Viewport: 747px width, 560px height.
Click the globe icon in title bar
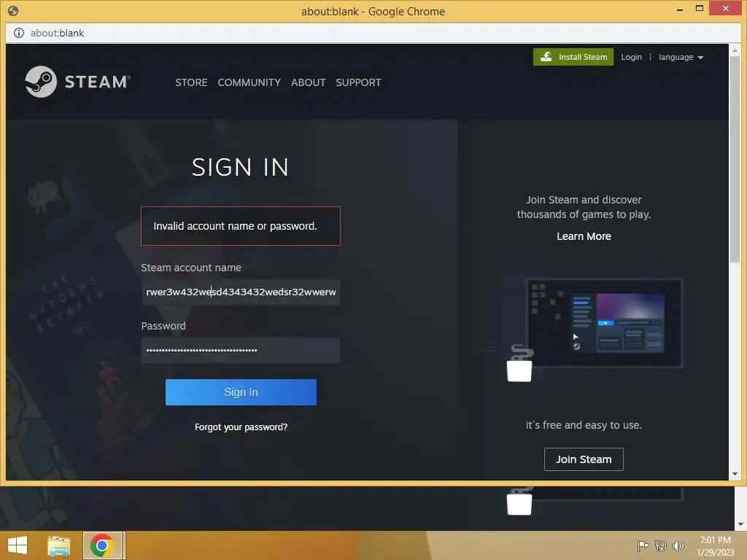(13, 10)
